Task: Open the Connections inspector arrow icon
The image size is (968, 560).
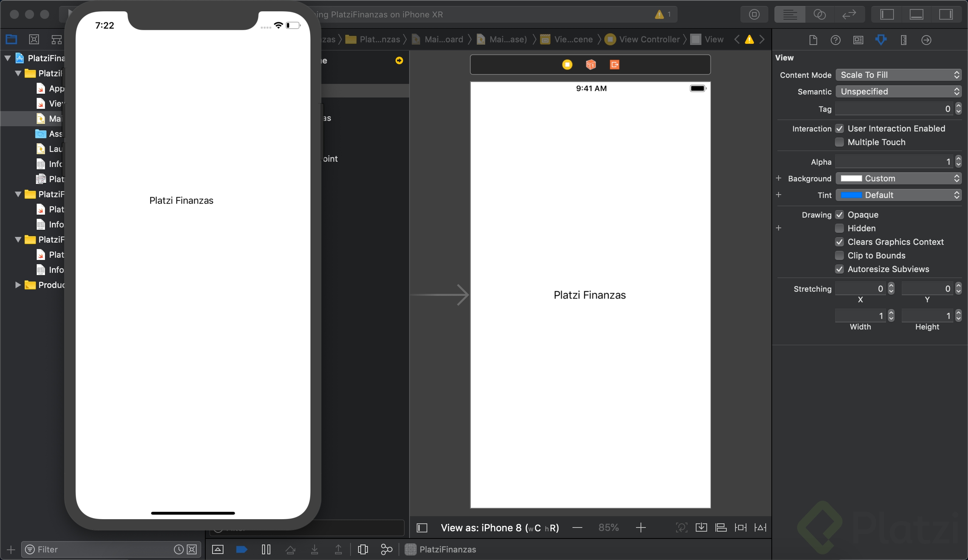Action: pos(926,40)
